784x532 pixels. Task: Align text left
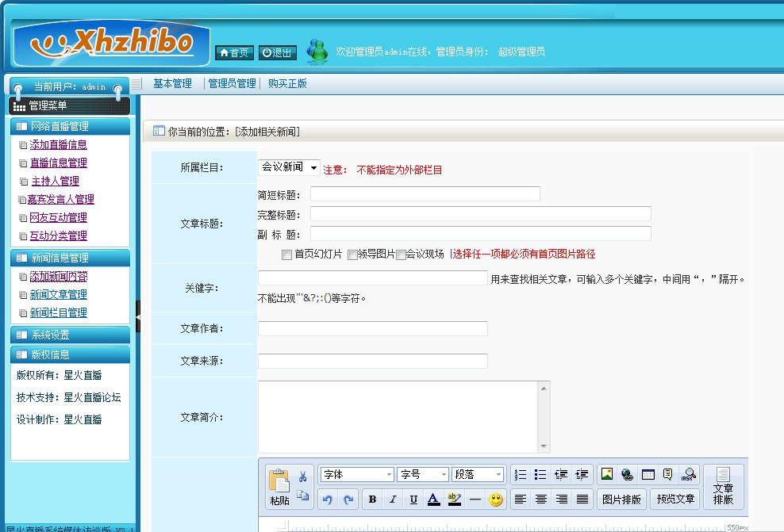click(521, 499)
